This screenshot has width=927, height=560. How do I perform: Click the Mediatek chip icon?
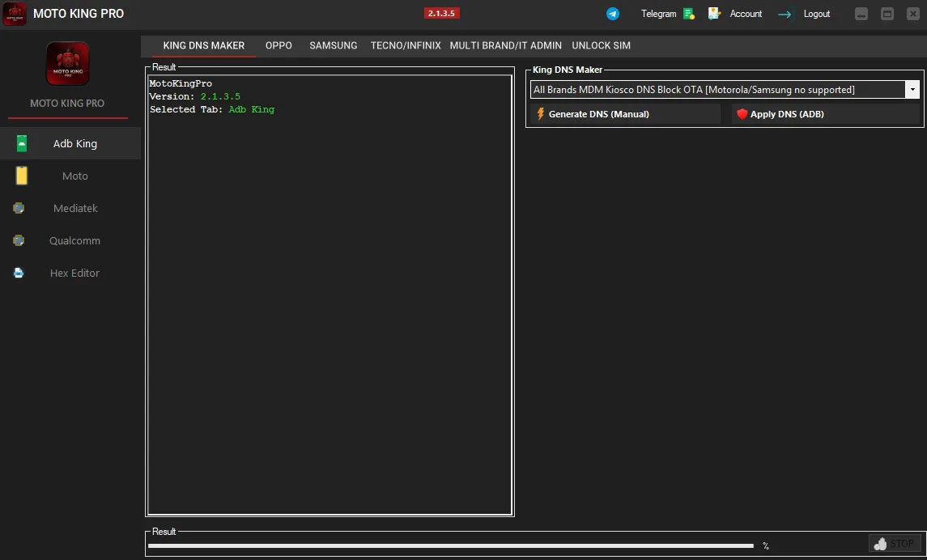19,208
